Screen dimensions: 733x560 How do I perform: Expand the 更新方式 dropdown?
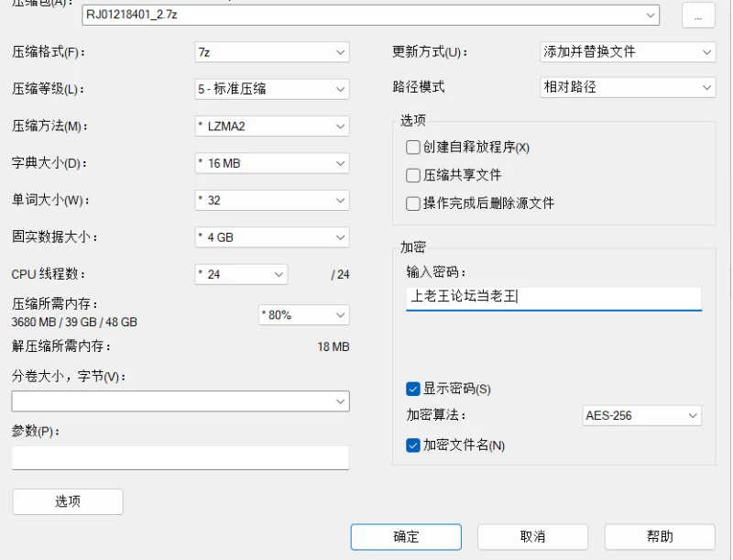coord(628,52)
